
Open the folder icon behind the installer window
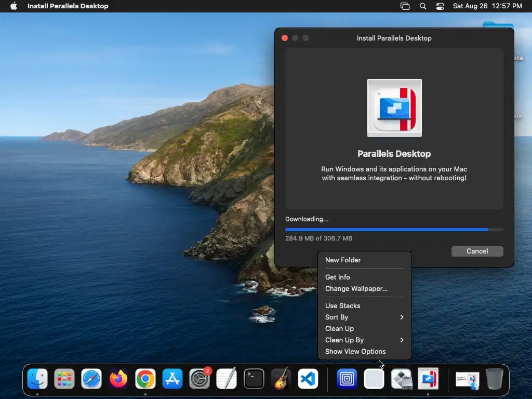(498, 25)
